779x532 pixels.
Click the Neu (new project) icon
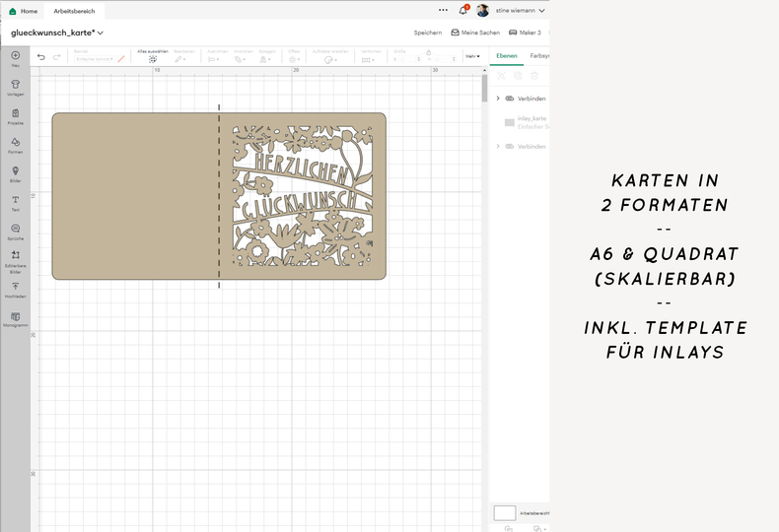coord(15,56)
